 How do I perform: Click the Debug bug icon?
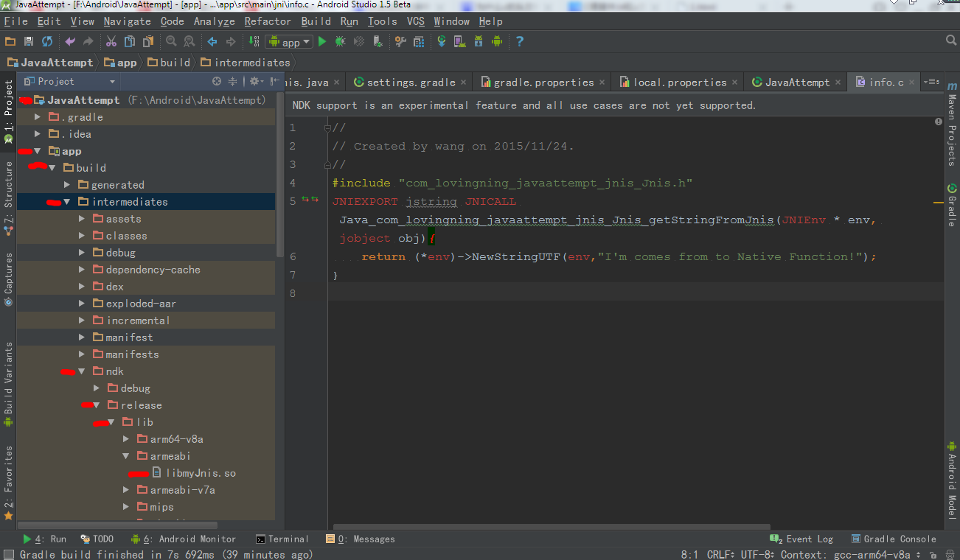pos(340,42)
